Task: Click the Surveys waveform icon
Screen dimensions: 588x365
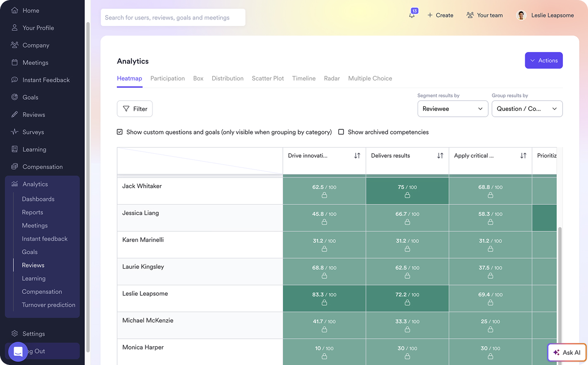Action: tap(14, 132)
